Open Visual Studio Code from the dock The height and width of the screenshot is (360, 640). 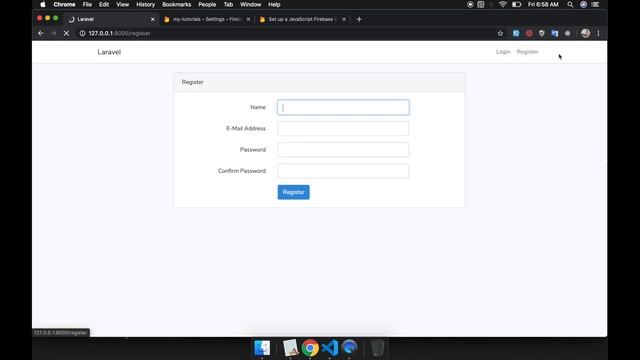[x=330, y=348]
